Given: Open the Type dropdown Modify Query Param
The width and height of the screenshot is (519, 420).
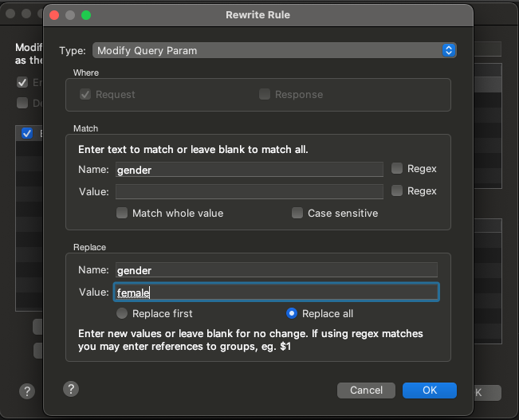Looking at the screenshot, I should 274,50.
